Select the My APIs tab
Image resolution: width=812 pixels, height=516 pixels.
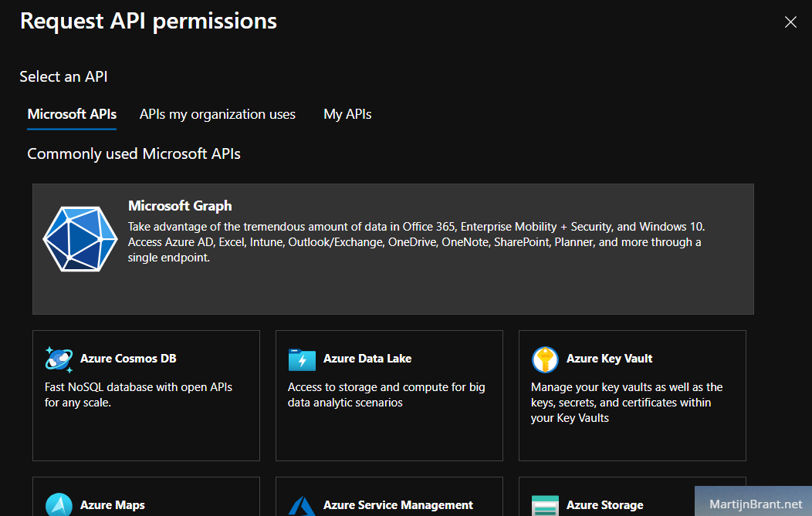[x=347, y=114]
